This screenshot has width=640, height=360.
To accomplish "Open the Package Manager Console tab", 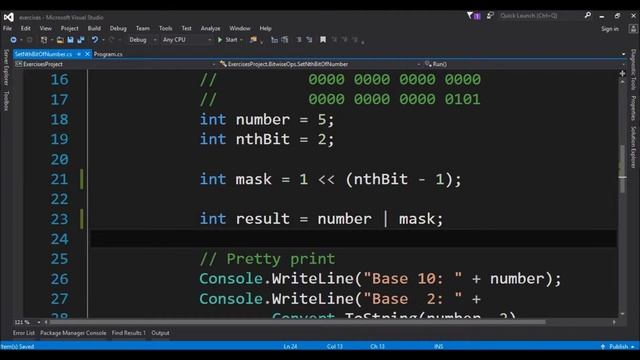I will [x=73, y=333].
